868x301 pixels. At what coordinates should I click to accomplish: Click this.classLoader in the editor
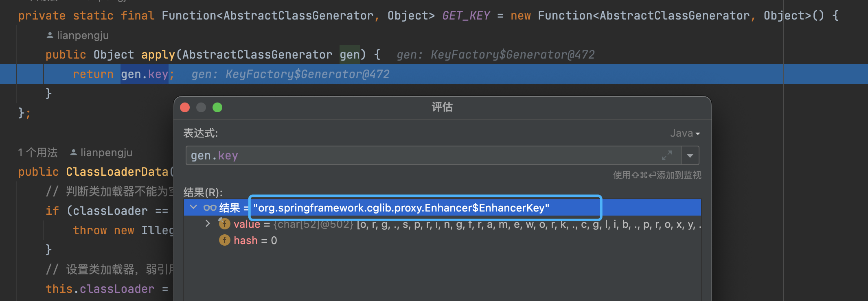point(100,289)
